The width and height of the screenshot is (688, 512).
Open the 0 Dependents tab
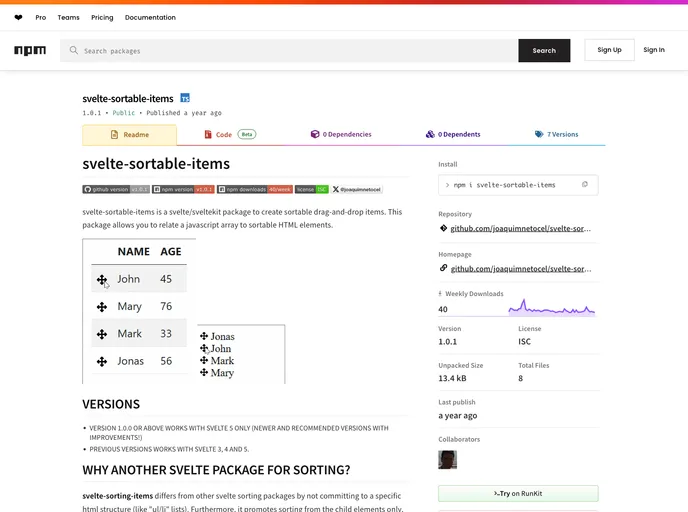pos(453,134)
